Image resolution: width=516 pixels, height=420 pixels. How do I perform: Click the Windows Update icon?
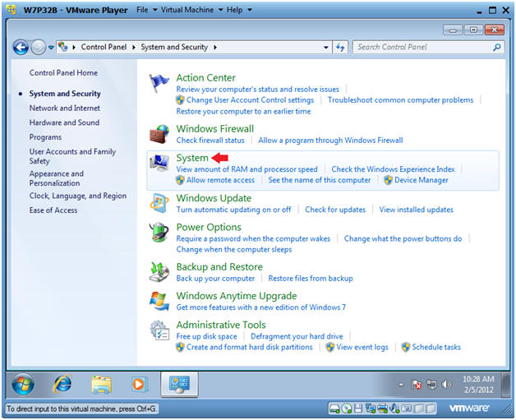coord(159,203)
